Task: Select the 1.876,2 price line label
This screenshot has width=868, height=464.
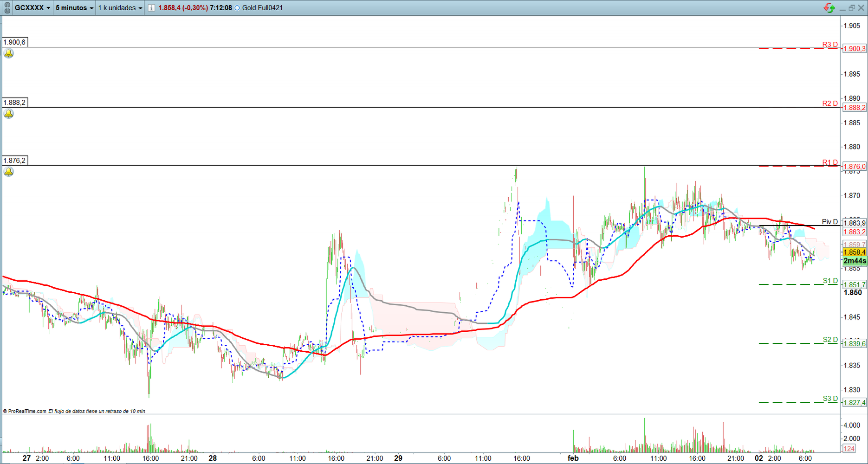Action: pos(15,161)
